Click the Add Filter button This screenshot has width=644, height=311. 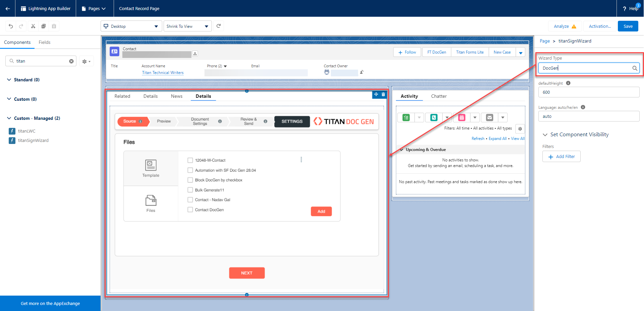(x=561, y=156)
